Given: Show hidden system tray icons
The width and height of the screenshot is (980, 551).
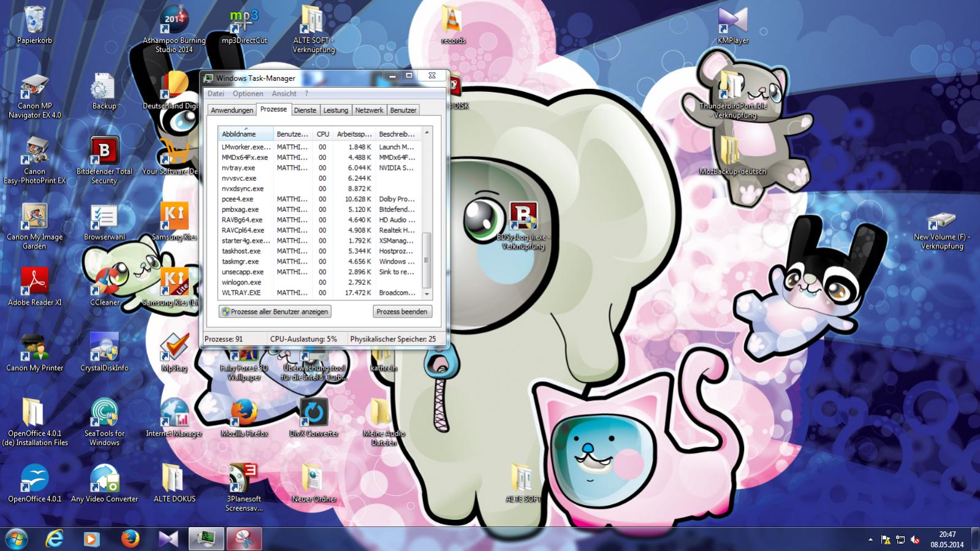Looking at the screenshot, I should (x=870, y=540).
